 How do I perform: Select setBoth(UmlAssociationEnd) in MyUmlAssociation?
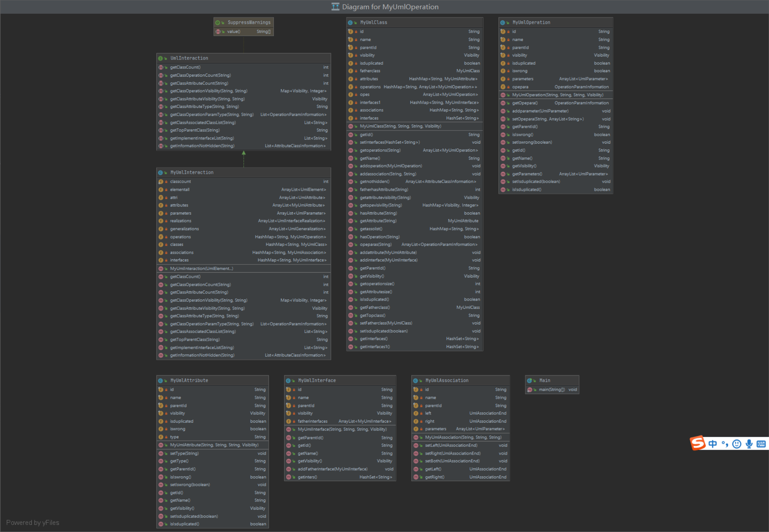452,461
